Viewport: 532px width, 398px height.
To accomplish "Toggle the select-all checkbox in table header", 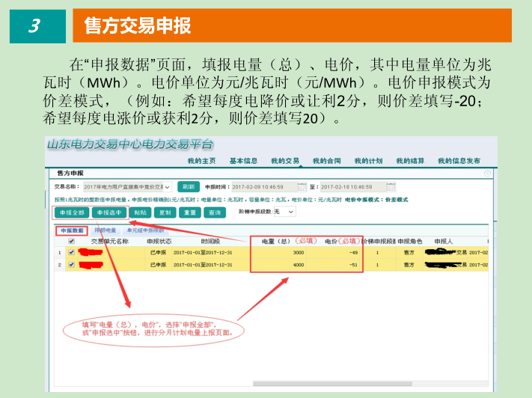I will coord(72,242).
